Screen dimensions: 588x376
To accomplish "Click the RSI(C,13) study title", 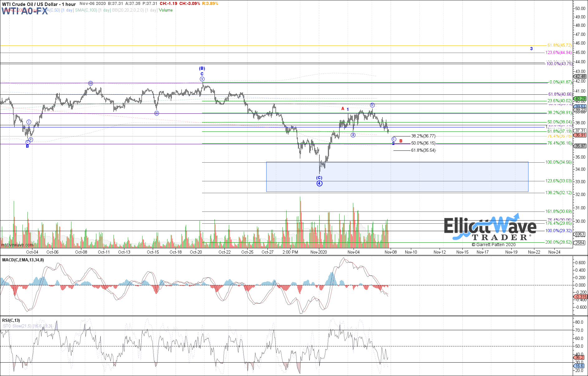I will pos(11,320).
